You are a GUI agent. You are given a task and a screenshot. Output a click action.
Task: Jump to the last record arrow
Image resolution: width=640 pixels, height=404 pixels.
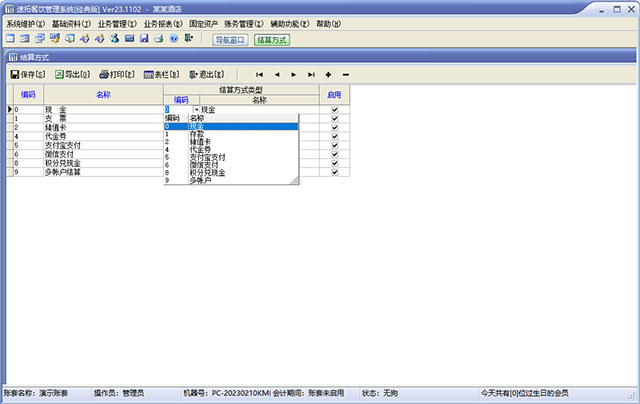pyautogui.click(x=311, y=75)
